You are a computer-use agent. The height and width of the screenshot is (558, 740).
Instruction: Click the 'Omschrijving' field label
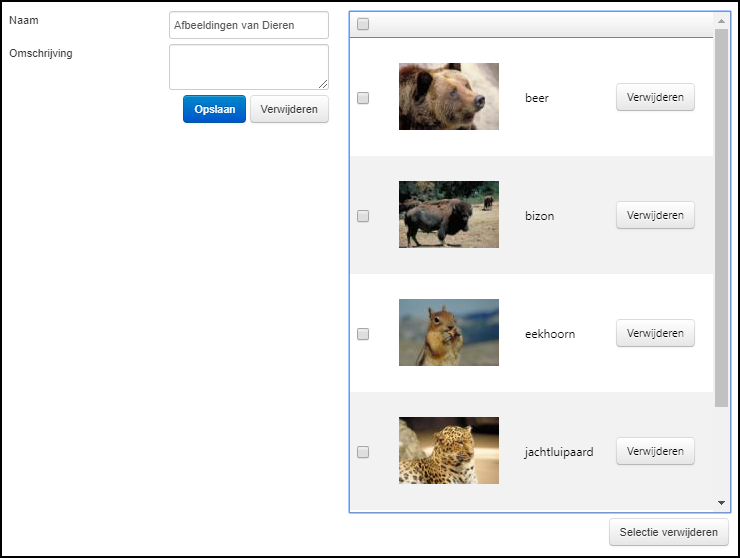[41, 53]
